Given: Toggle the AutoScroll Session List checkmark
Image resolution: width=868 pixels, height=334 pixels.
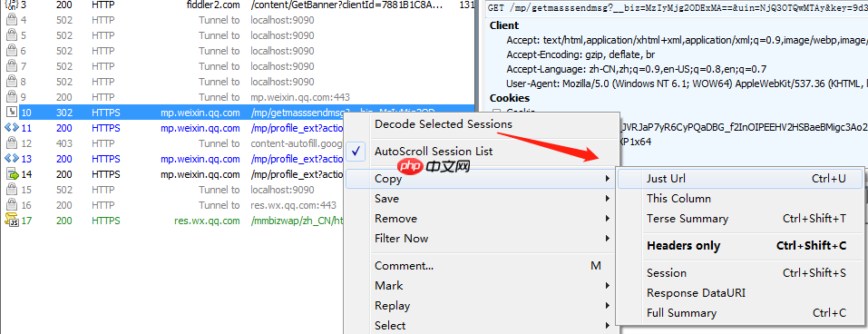Looking at the screenshot, I should coord(357,152).
